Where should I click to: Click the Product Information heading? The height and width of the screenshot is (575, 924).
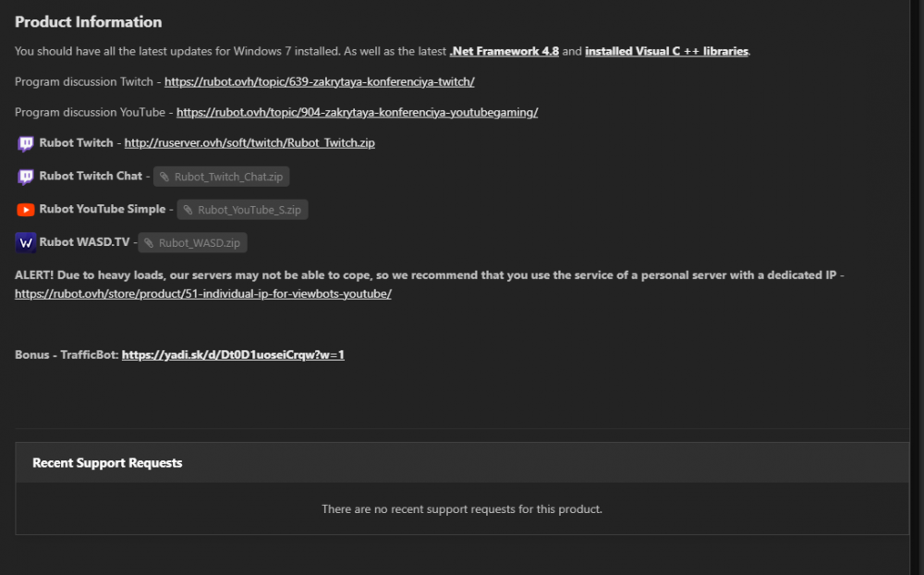pyautogui.click(x=88, y=22)
